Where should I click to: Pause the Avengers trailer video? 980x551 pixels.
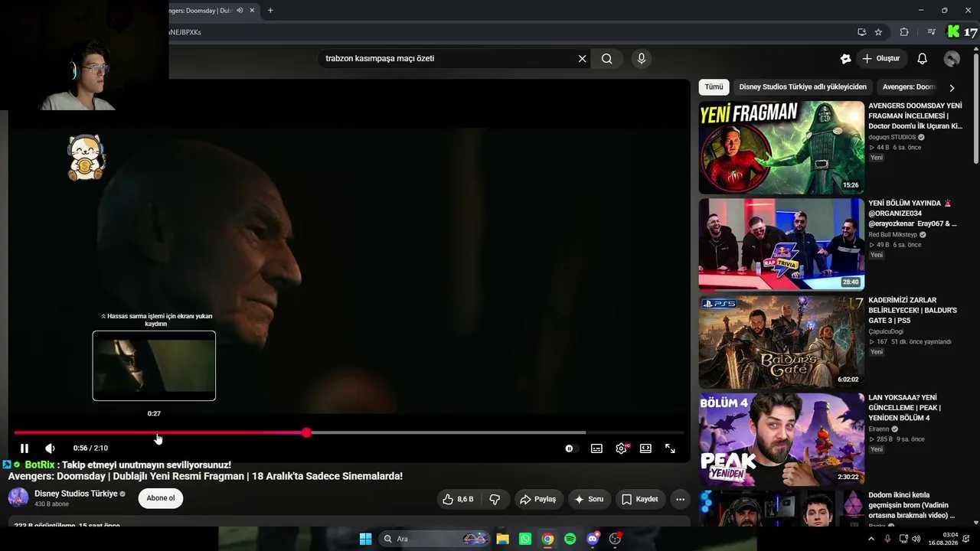point(24,448)
